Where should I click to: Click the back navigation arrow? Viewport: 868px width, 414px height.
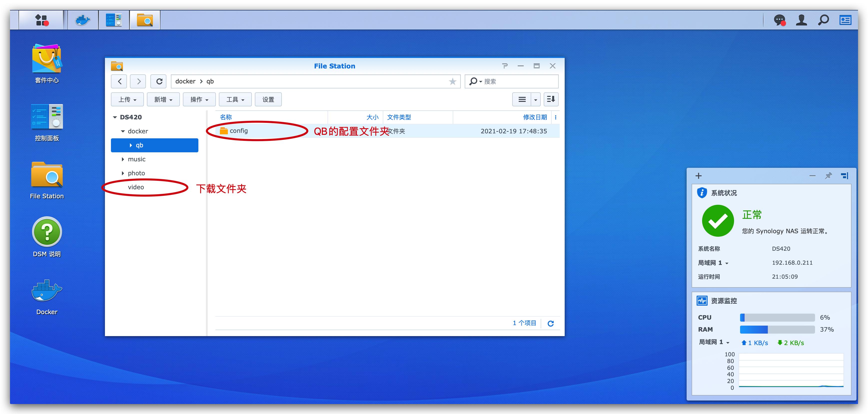[119, 81]
